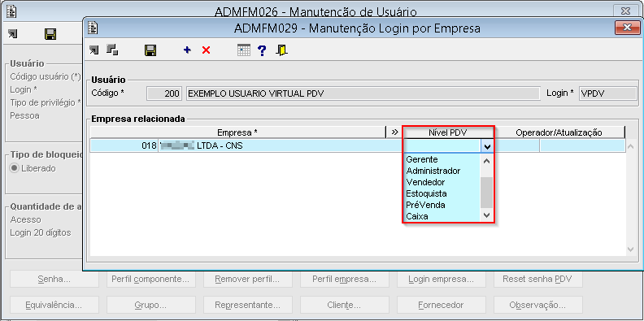Click the Representante... button
This screenshot has height=321, width=644.
(248, 305)
